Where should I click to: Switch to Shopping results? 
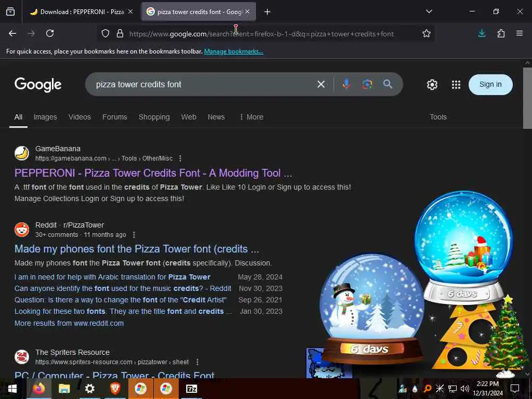154,117
